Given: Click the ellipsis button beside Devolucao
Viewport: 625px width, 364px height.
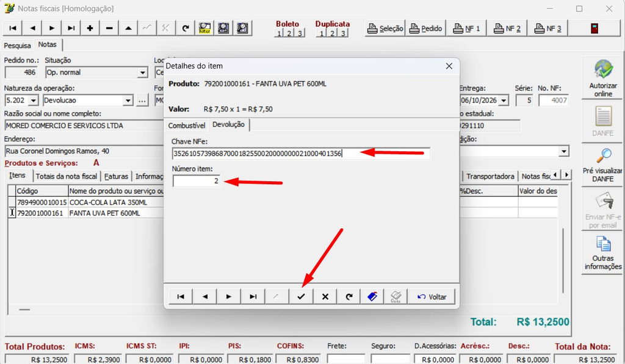Looking at the screenshot, I should click(142, 101).
